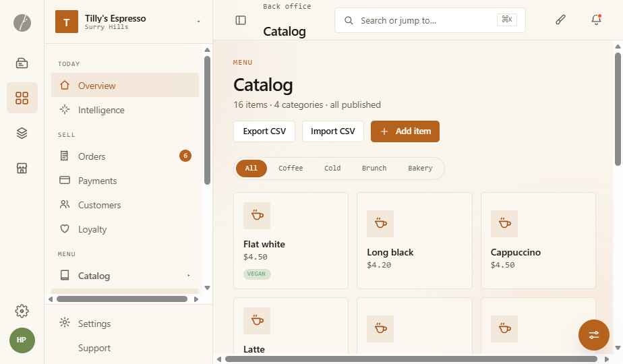Filter catalog by Brunch
Screen dimensions: 623x364
(x=374, y=168)
